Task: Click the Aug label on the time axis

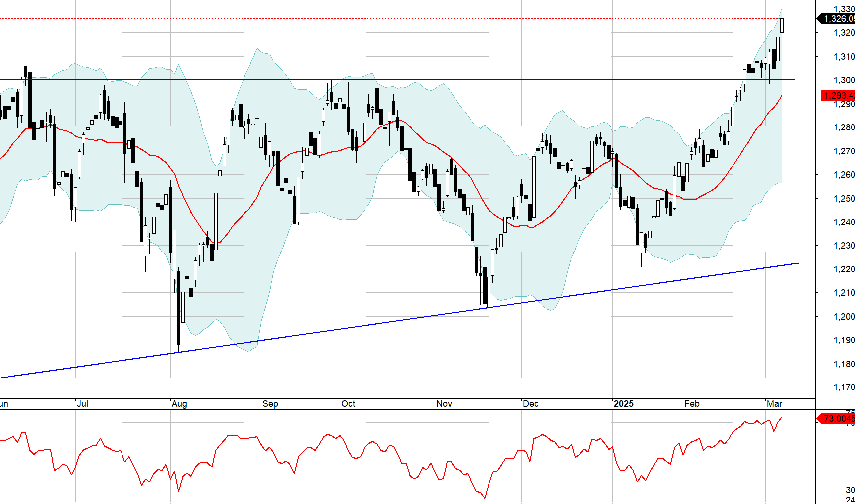Action: (x=179, y=404)
